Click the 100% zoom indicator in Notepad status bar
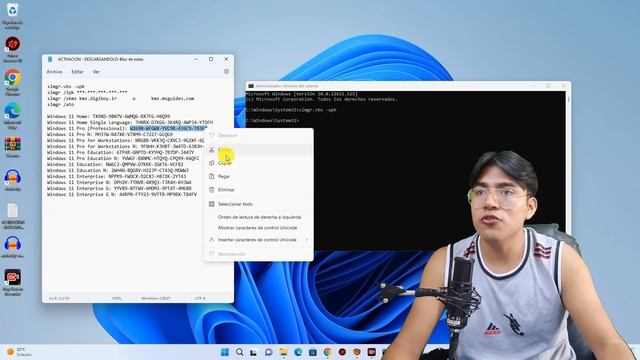640x360 pixels. (117, 298)
